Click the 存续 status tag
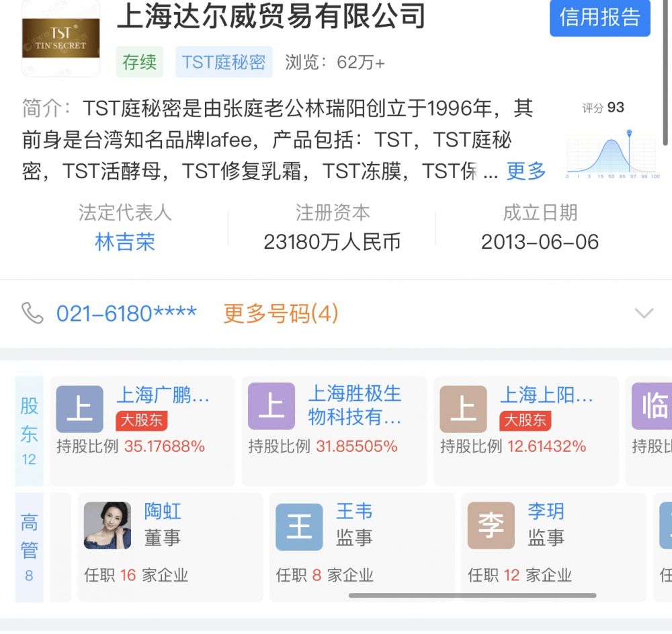This screenshot has width=672, height=634. 139,62
